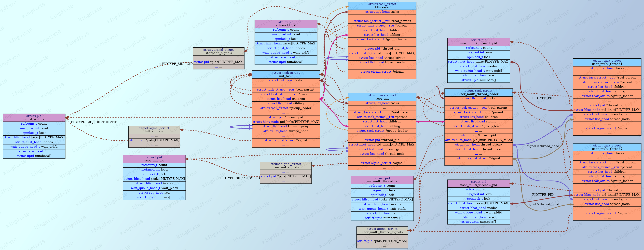This screenshot has width=644, height=250.
Task: Select 'unsigned int level' in kthreadd_pid
Action: pos(286,35)
